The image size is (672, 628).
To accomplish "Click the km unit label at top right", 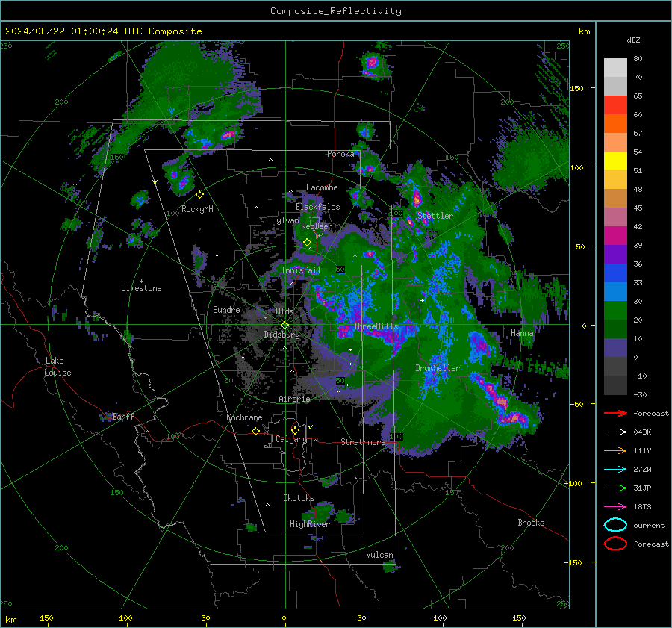I will 584,31.
